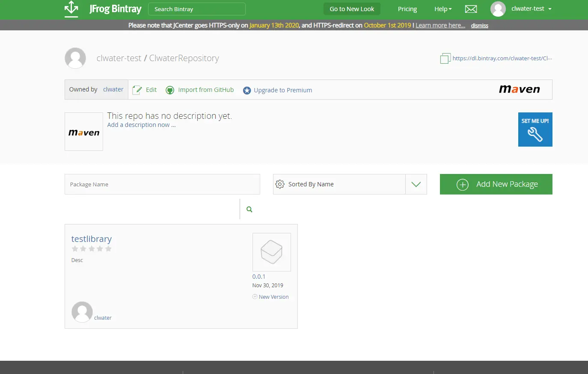Open the Learn more here link
The width and height of the screenshot is (588, 374).
tap(440, 25)
